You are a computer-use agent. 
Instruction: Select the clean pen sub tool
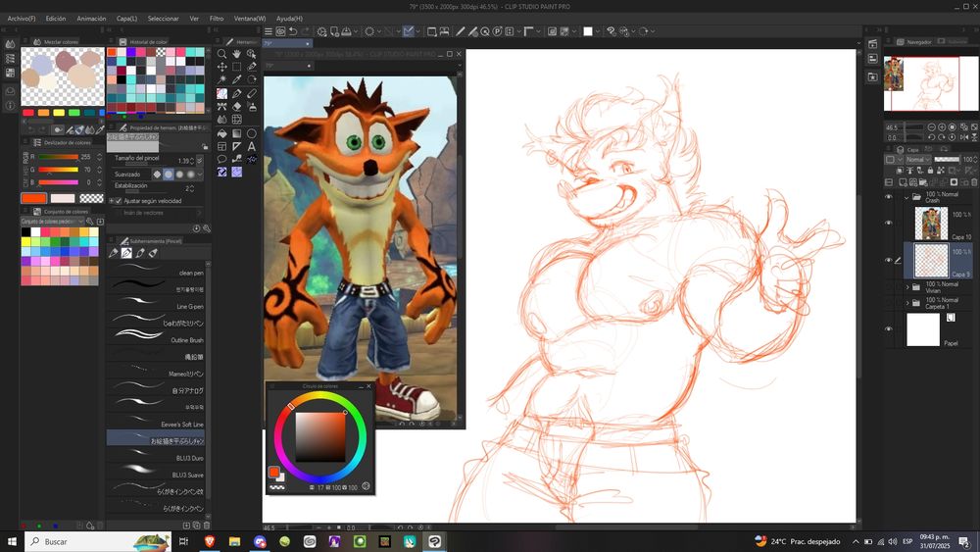(x=156, y=270)
